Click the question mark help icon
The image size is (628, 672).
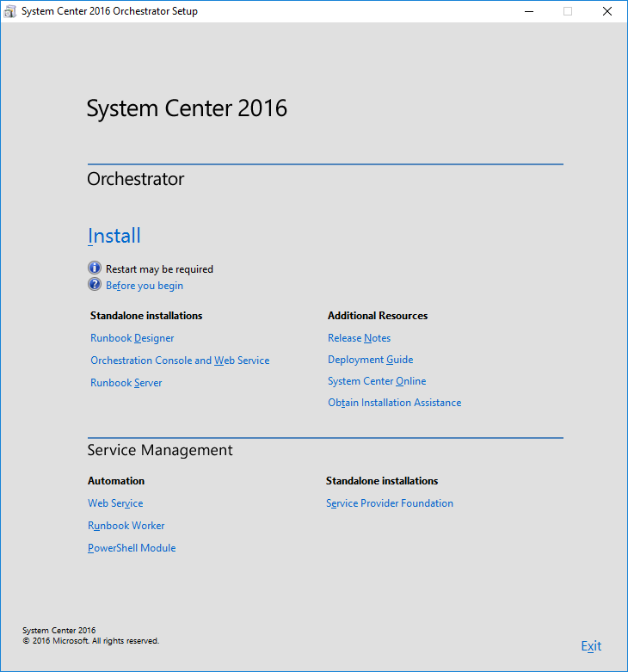[x=95, y=284]
